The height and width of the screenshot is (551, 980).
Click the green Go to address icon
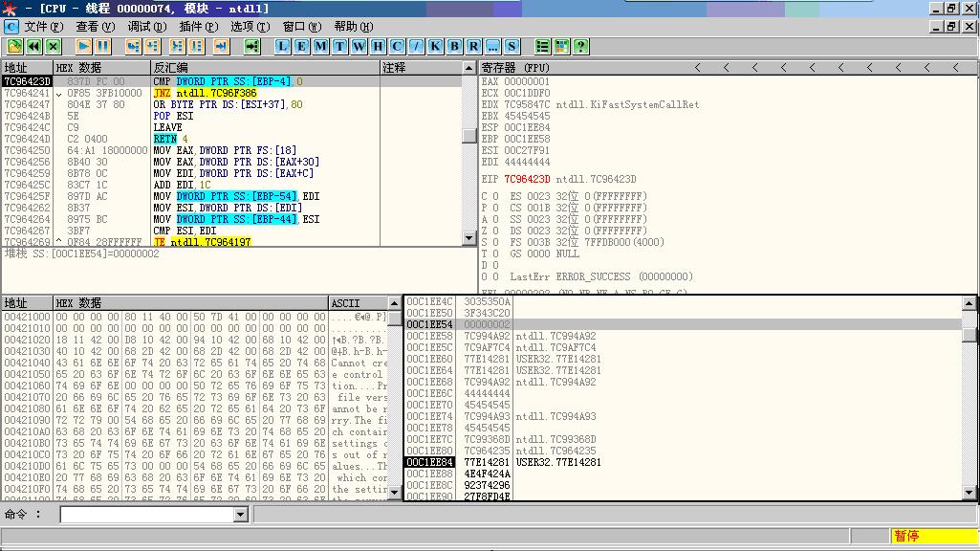pyautogui.click(x=251, y=46)
